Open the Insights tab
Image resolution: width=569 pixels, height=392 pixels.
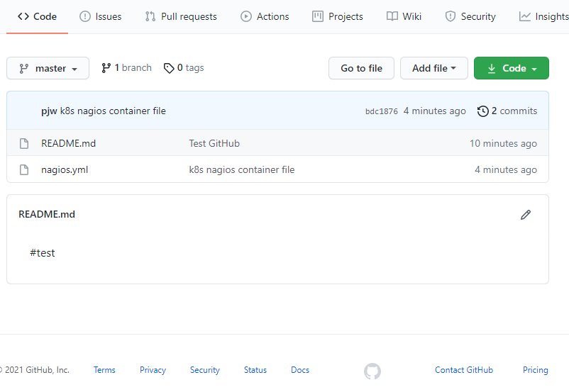[x=544, y=17]
